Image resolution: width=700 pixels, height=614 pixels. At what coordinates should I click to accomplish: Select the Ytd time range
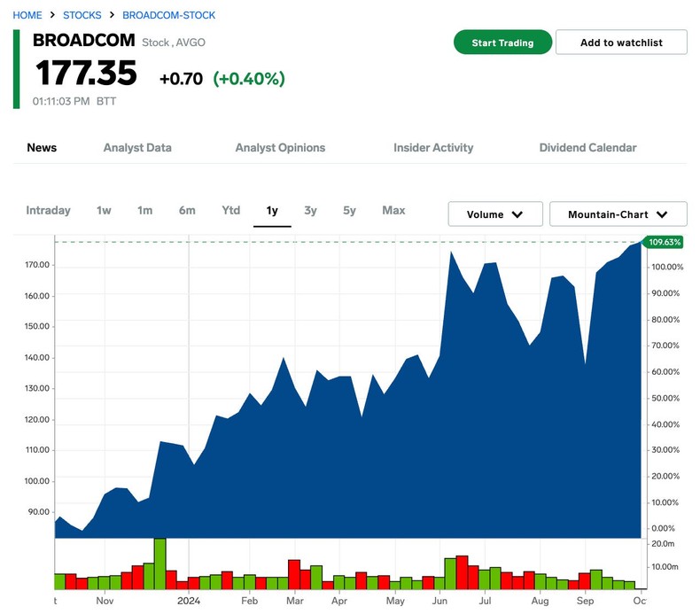tap(230, 211)
